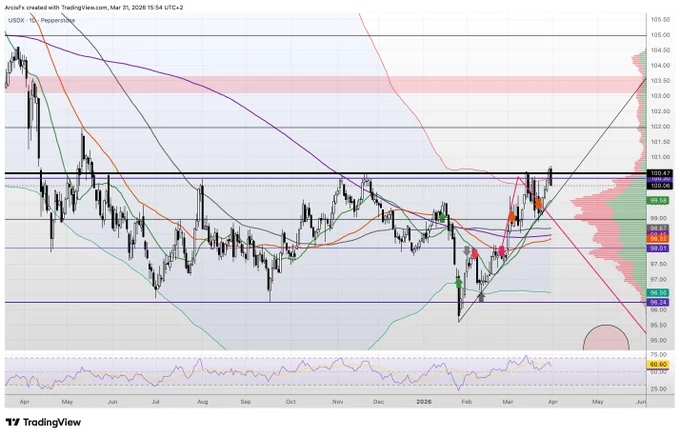
Task: Click the purple 96.24 price label
Action: point(659,302)
